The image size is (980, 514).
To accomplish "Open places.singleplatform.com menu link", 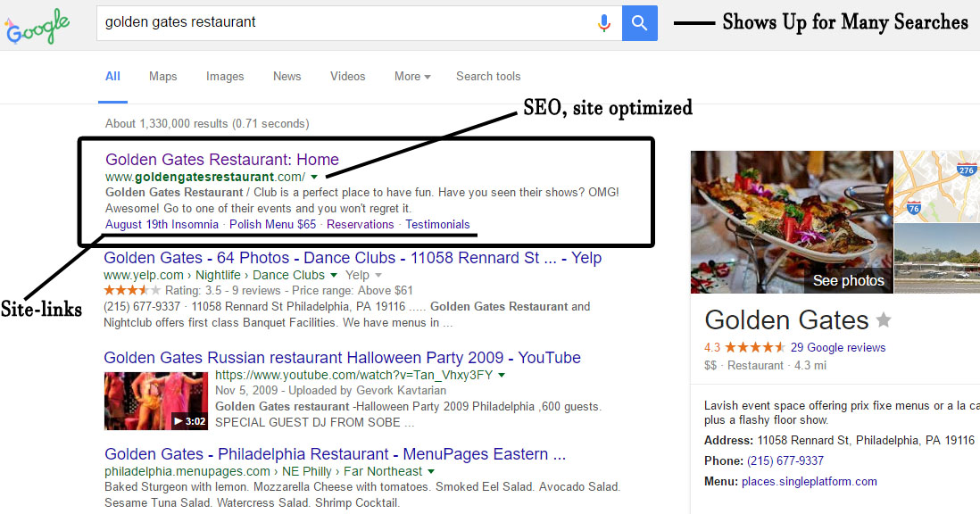I will [x=809, y=482].
